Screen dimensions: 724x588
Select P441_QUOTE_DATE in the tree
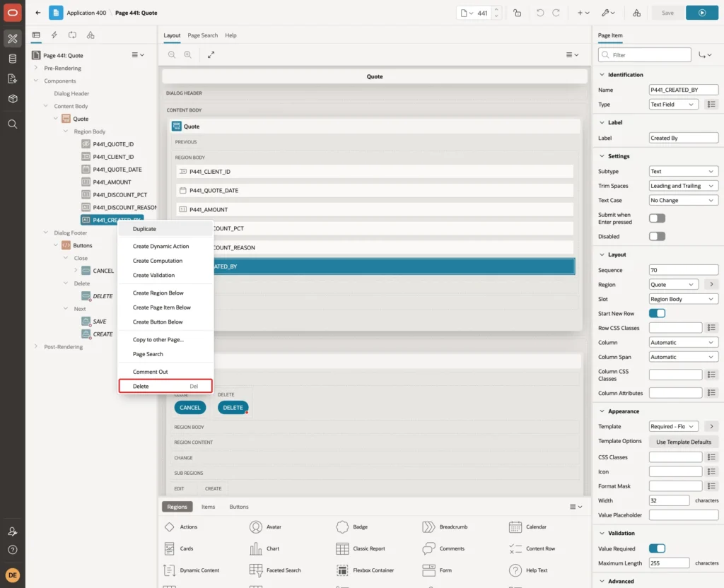click(117, 170)
